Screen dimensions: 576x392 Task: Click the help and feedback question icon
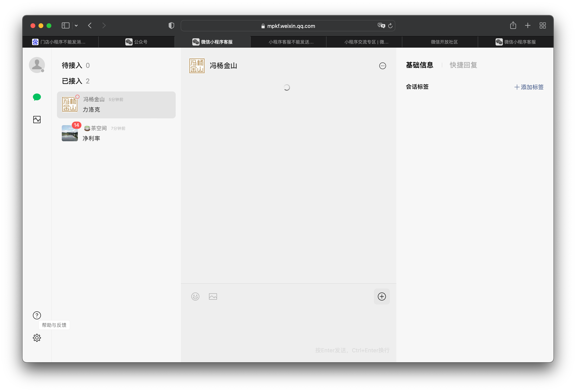point(37,315)
